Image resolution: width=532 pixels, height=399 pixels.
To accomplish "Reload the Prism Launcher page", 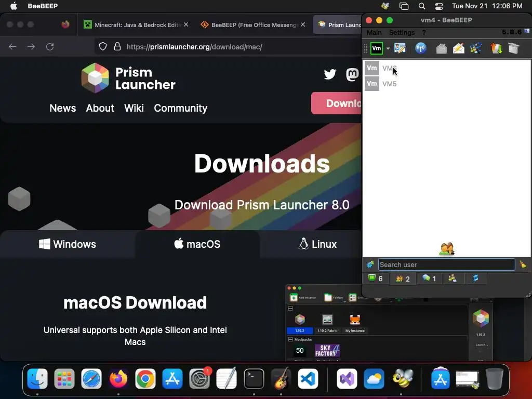I will [x=50, y=46].
